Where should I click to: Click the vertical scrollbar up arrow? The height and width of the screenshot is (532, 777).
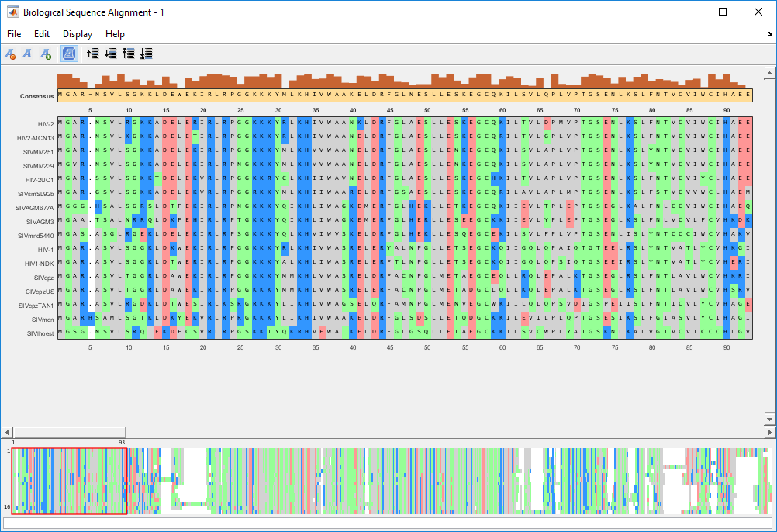tap(769, 73)
